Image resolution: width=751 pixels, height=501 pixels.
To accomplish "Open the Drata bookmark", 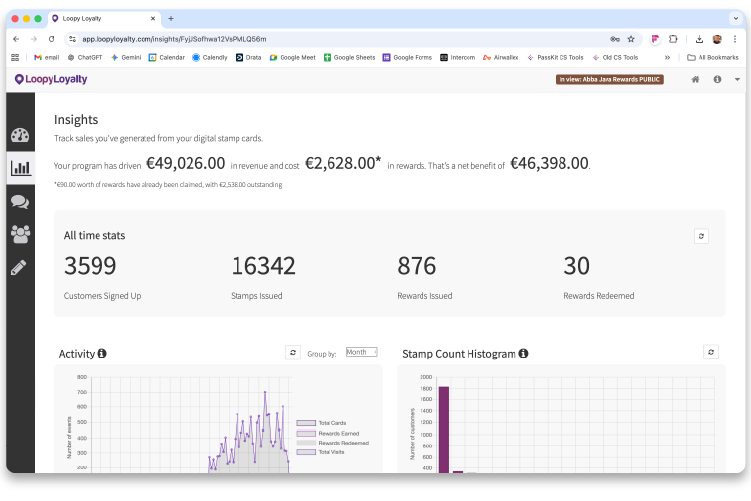I will pyautogui.click(x=249, y=57).
